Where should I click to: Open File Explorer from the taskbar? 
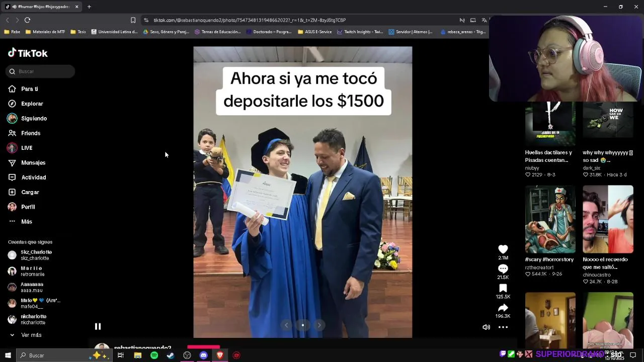(x=137, y=355)
